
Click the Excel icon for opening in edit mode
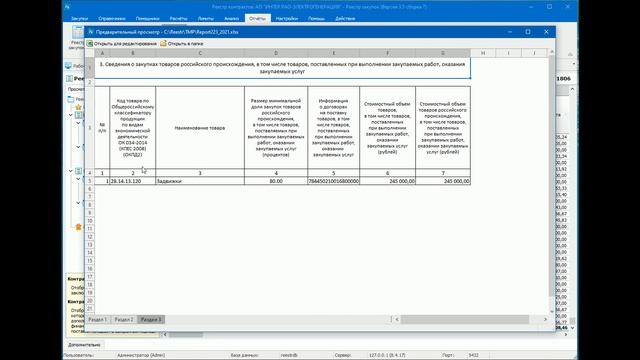[x=89, y=43]
